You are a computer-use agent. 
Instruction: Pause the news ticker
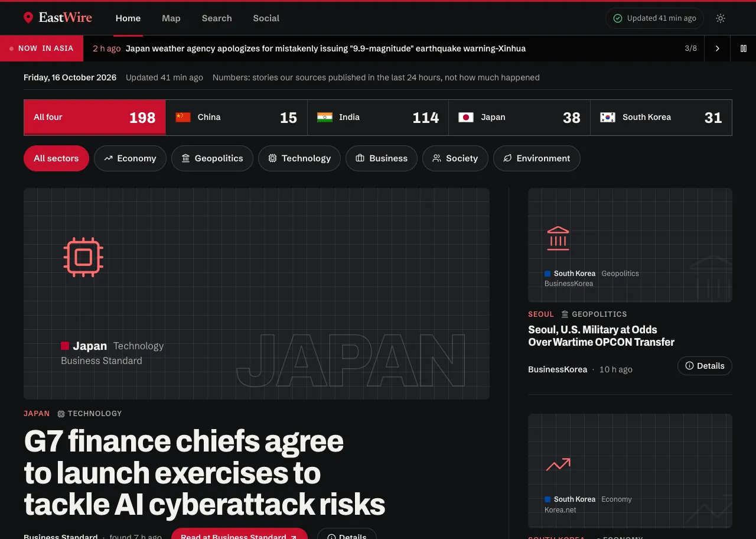tap(744, 48)
